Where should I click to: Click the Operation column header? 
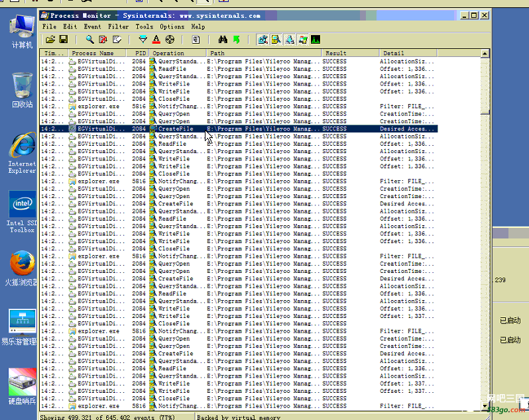(x=178, y=53)
